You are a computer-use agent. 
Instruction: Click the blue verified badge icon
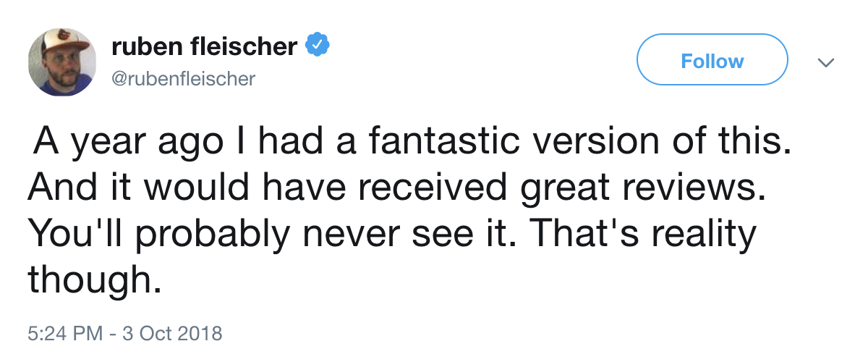point(318,46)
